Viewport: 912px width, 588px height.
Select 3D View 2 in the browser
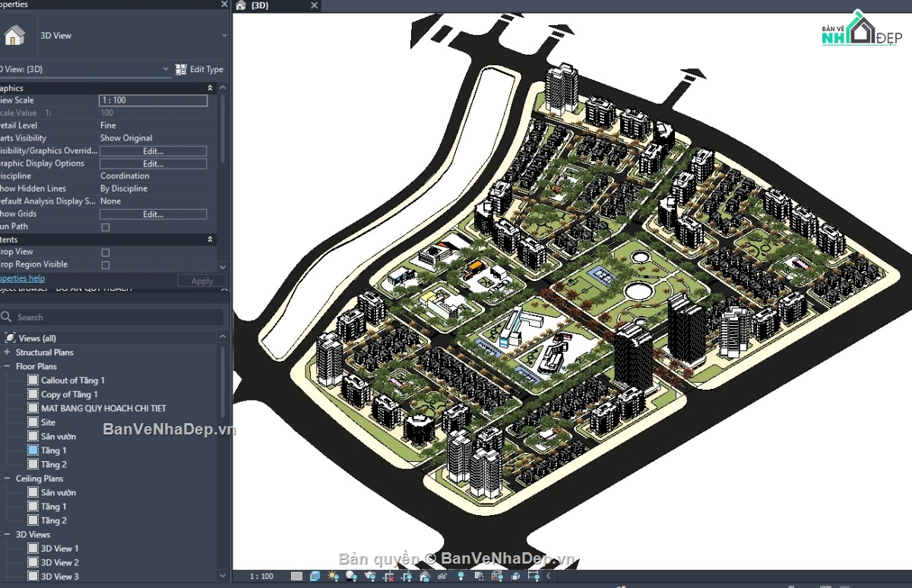[60, 562]
